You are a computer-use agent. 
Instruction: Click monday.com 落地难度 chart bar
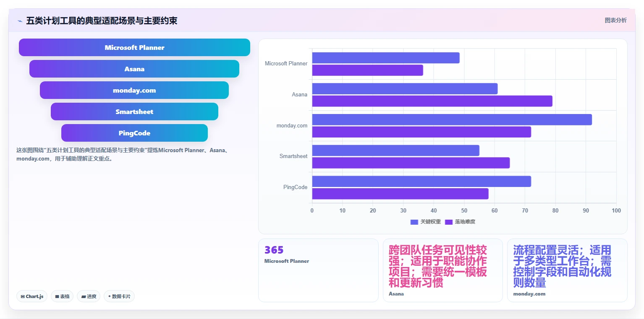pyautogui.click(x=421, y=132)
